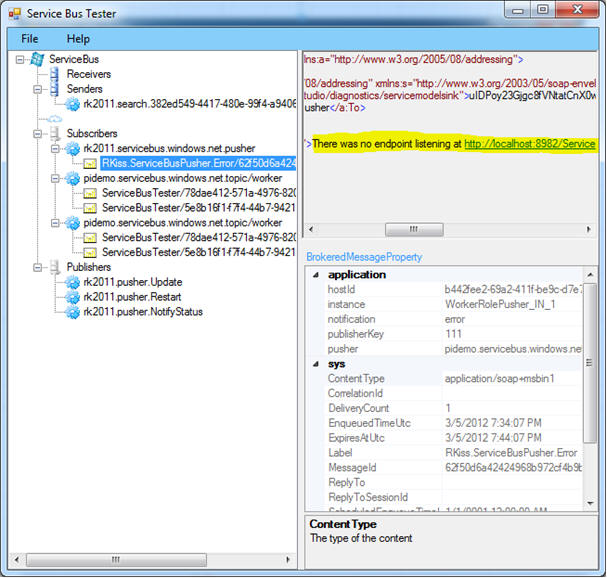Click the gear icon beside rk2011.search sender
607x578 pixels.
click(x=72, y=104)
